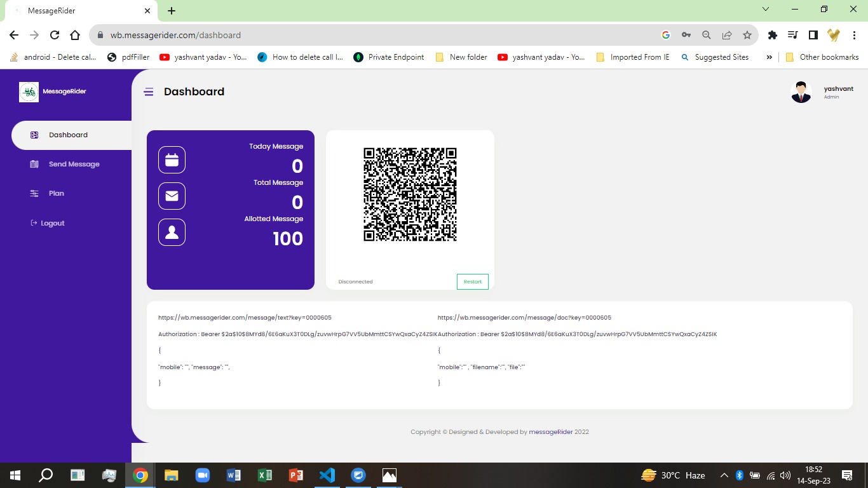Open Zoom from the taskbar
This screenshot has width=868, height=488.
(x=203, y=475)
